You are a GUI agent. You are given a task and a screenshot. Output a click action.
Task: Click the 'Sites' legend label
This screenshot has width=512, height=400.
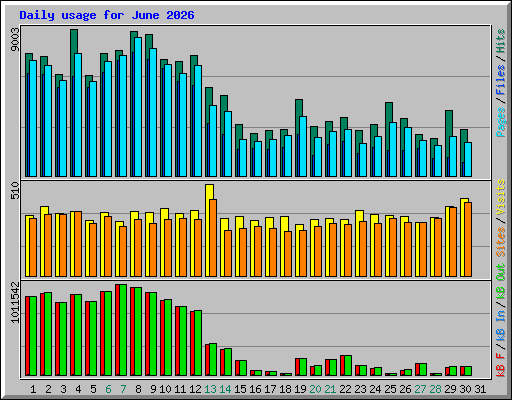501,242
